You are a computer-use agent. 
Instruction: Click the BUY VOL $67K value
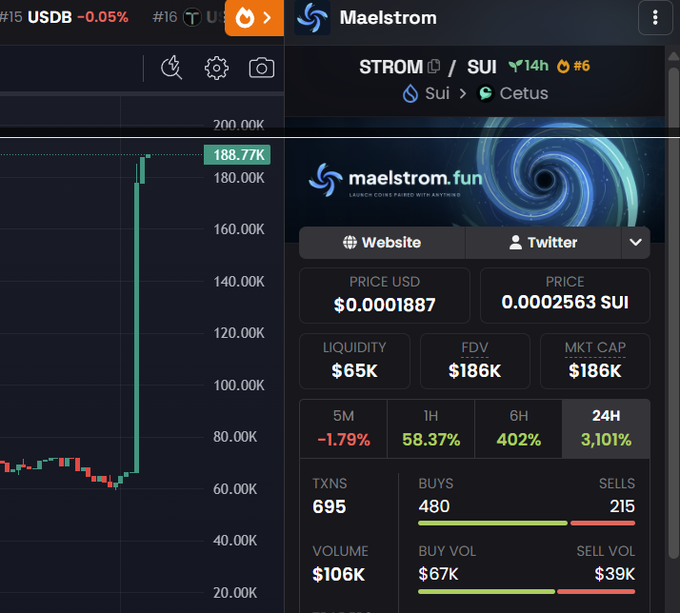click(x=438, y=574)
